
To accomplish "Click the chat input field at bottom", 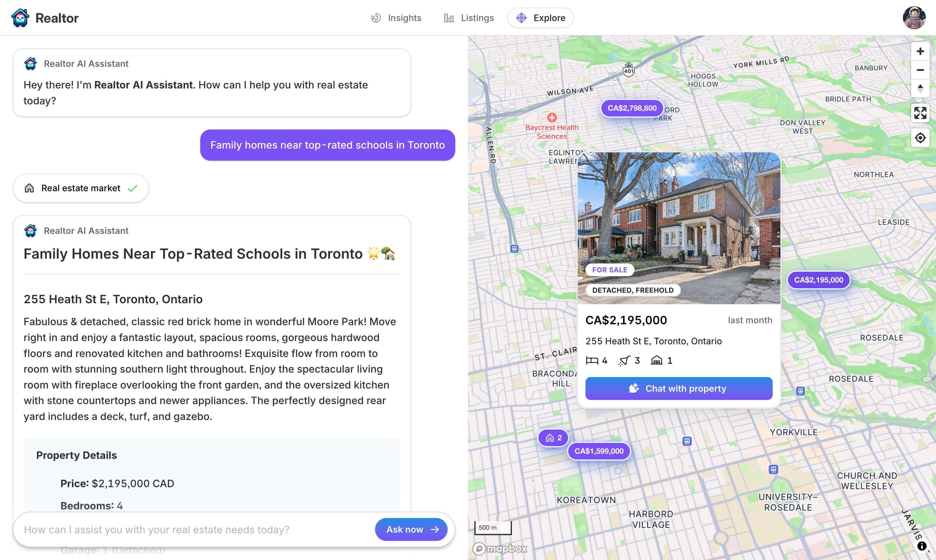I will point(170,529).
